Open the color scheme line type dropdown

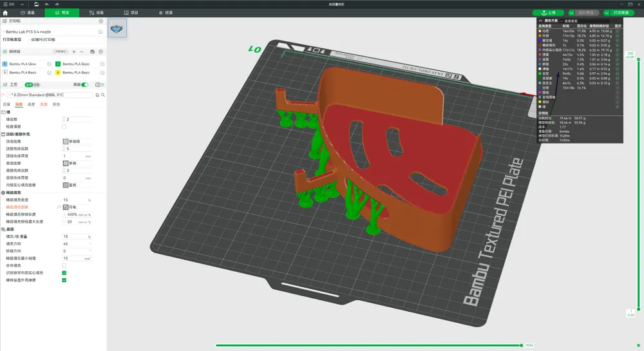(x=571, y=21)
